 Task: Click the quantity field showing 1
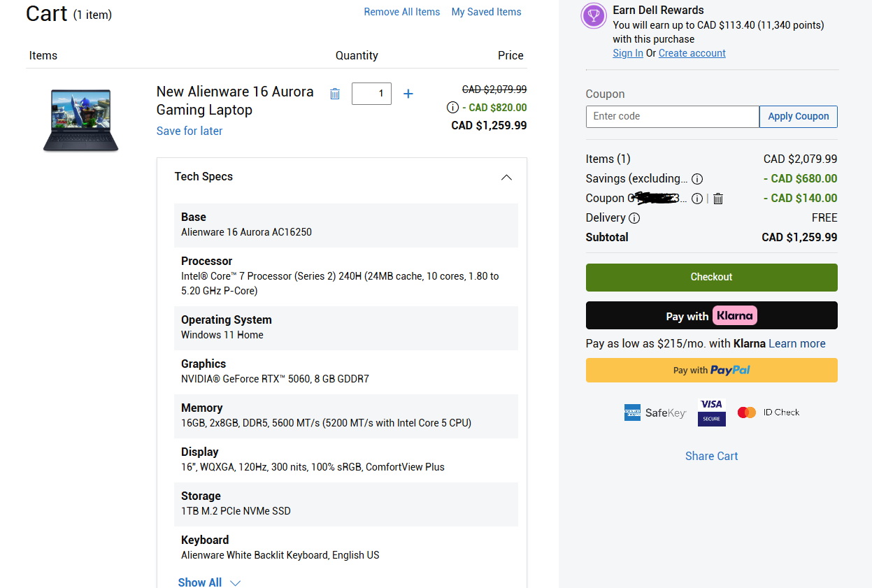[x=371, y=94]
